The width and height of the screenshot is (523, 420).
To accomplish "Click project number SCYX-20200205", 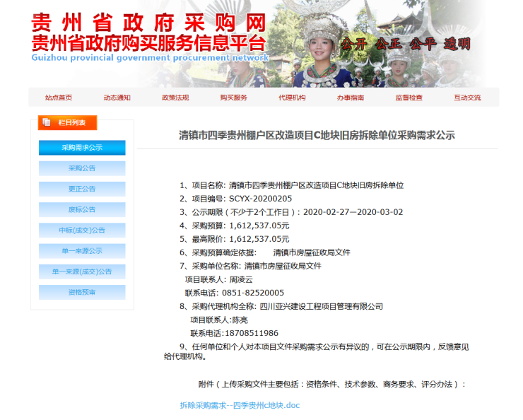I will point(260,199).
